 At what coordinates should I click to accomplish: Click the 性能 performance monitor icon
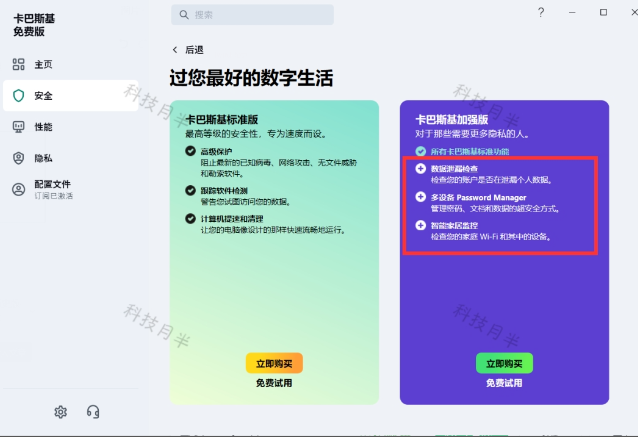(18, 127)
